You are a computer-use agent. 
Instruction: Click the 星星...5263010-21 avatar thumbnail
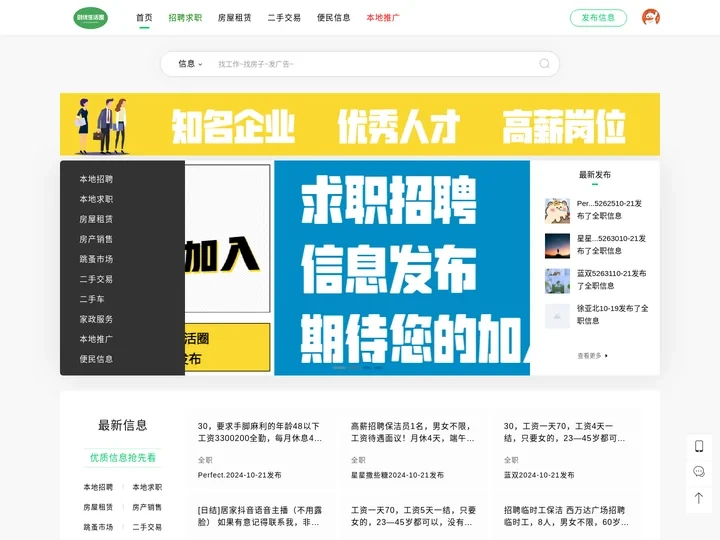(x=557, y=246)
